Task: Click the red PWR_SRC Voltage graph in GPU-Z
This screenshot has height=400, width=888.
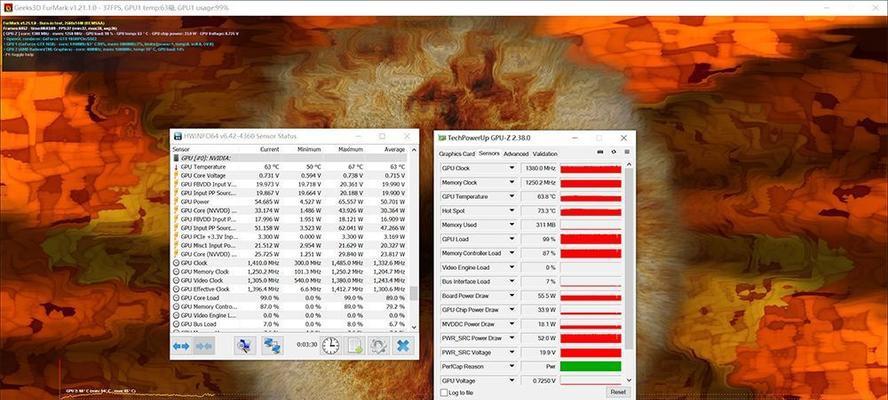Action: click(591, 352)
